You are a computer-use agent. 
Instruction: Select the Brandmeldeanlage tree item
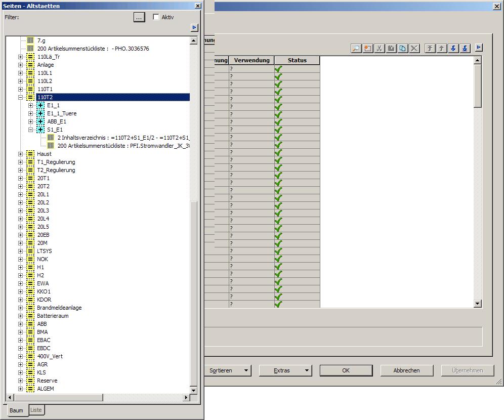[x=59, y=308]
